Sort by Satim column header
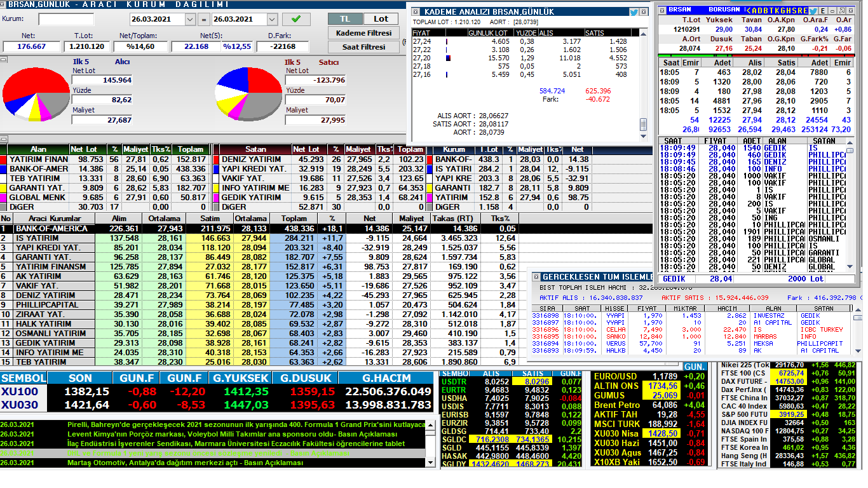The width and height of the screenshot is (868, 488). [209, 219]
